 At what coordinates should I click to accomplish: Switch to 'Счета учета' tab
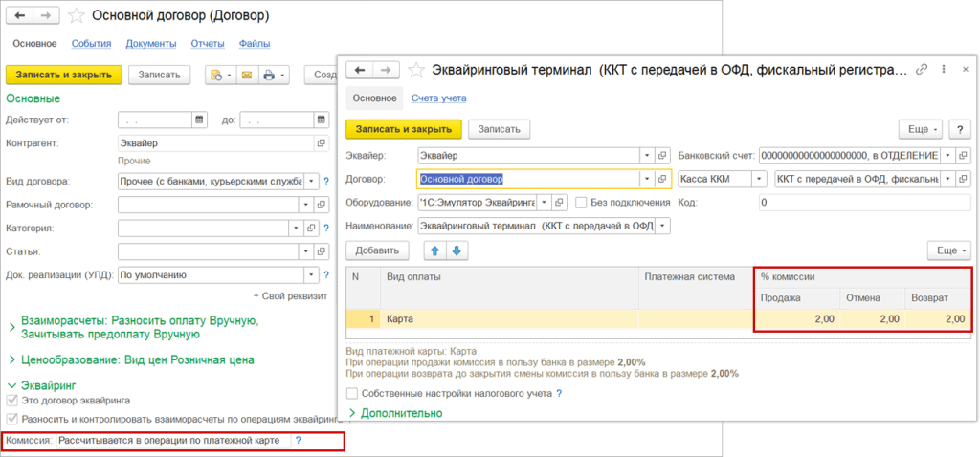[x=438, y=98]
